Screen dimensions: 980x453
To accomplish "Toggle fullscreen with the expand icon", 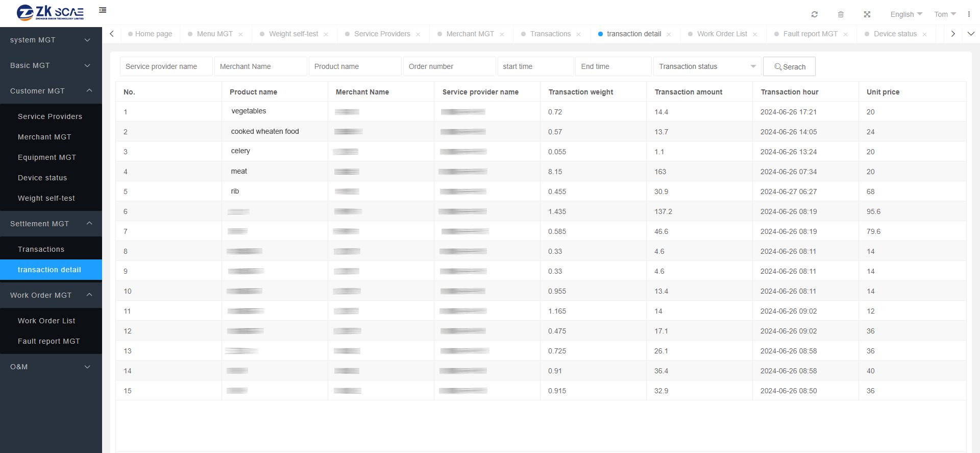I will tap(867, 14).
